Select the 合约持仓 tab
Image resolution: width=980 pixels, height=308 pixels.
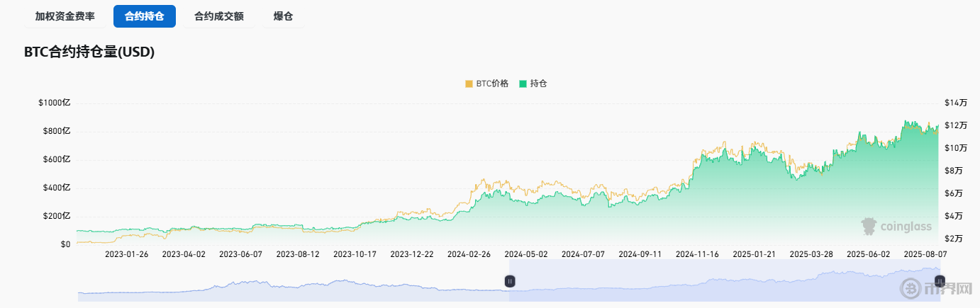pyautogui.click(x=145, y=16)
